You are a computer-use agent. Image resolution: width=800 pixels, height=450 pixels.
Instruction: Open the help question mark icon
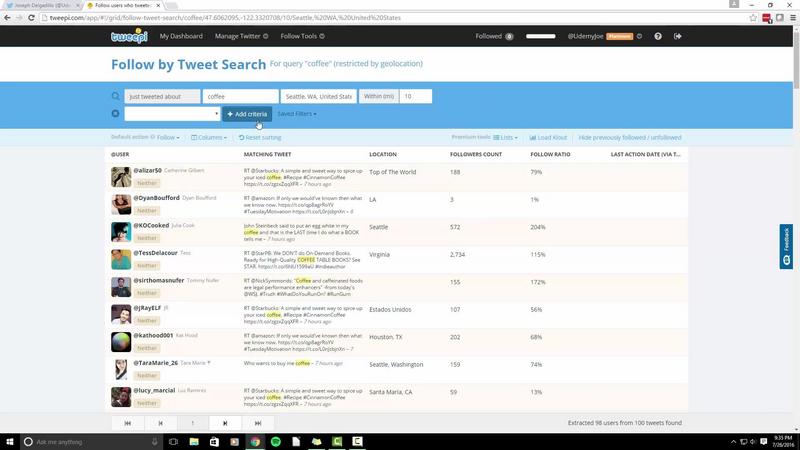[x=658, y=36]
